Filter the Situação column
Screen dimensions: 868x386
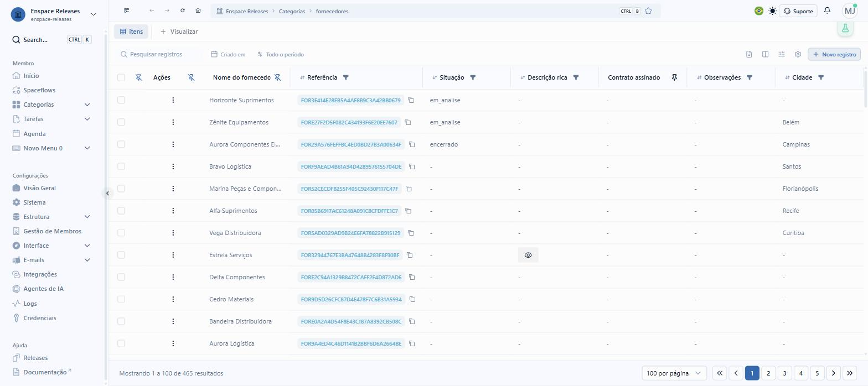(x=473, y=77)
